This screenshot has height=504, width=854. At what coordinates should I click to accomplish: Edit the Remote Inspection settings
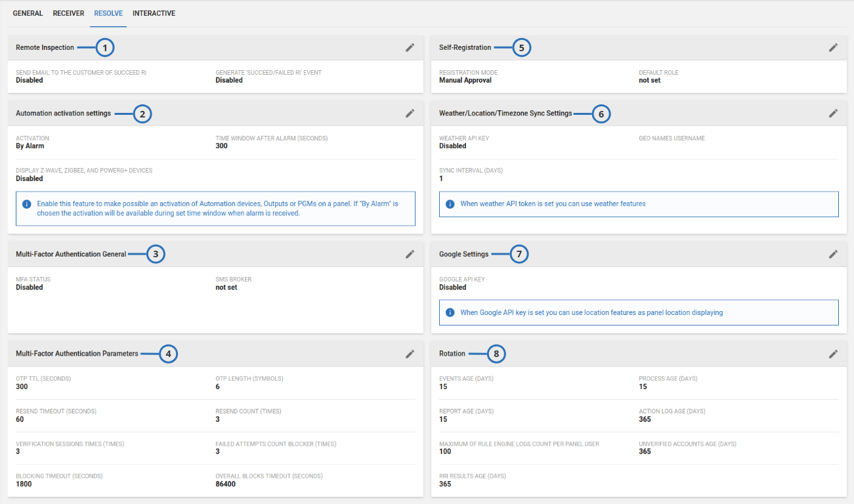point(410,47)
